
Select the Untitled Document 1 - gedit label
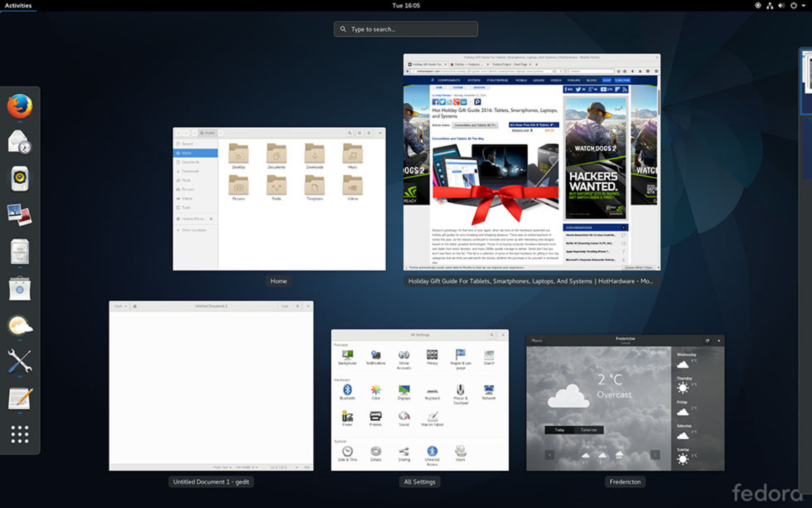pos(210,482)
